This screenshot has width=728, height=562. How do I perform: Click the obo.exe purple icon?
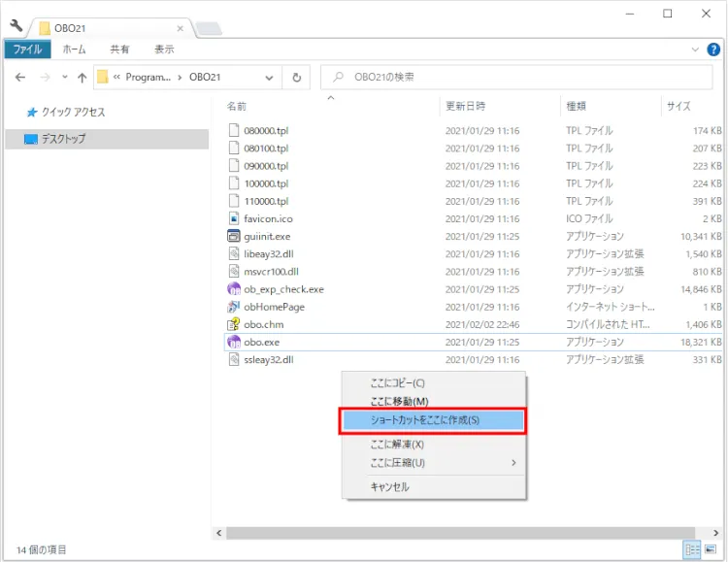[234, 342]
